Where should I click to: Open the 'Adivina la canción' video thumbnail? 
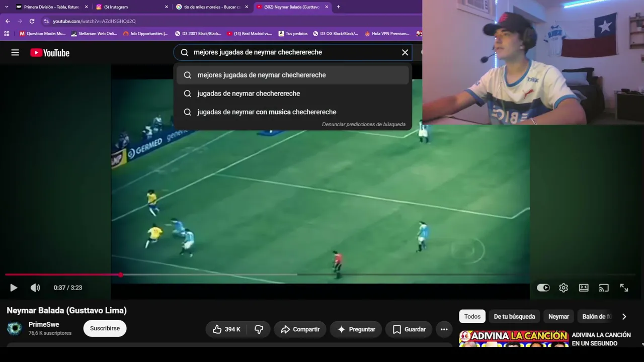click(x=514, y=338)
